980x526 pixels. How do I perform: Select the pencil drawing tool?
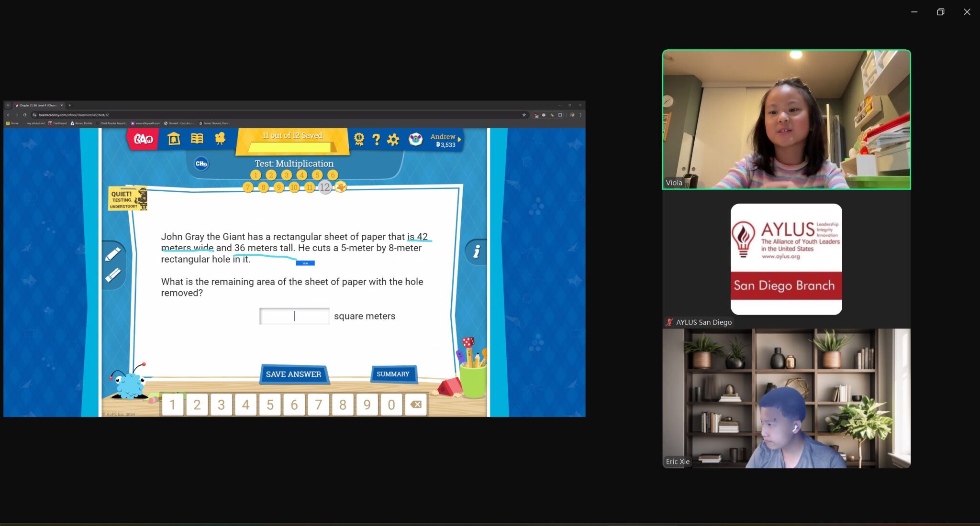click(x=113, y=254)
